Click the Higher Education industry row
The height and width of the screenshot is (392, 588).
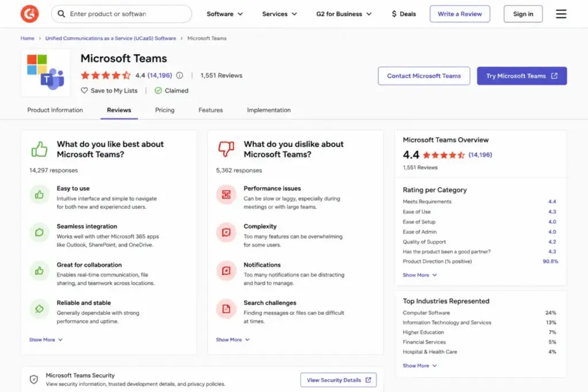pos(479,332)
